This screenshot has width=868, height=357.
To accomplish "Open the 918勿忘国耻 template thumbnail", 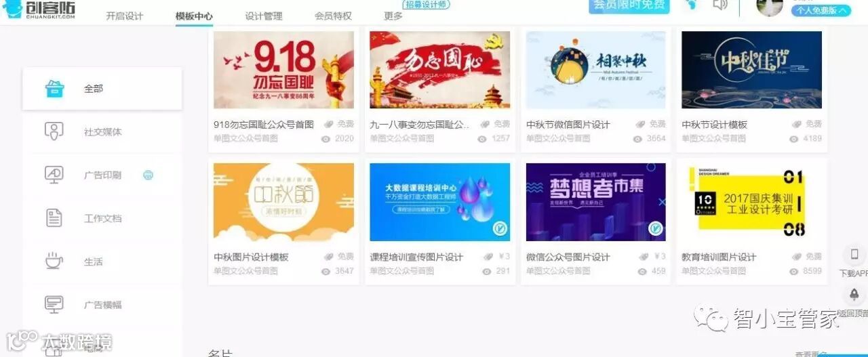I will pos(283,70).
